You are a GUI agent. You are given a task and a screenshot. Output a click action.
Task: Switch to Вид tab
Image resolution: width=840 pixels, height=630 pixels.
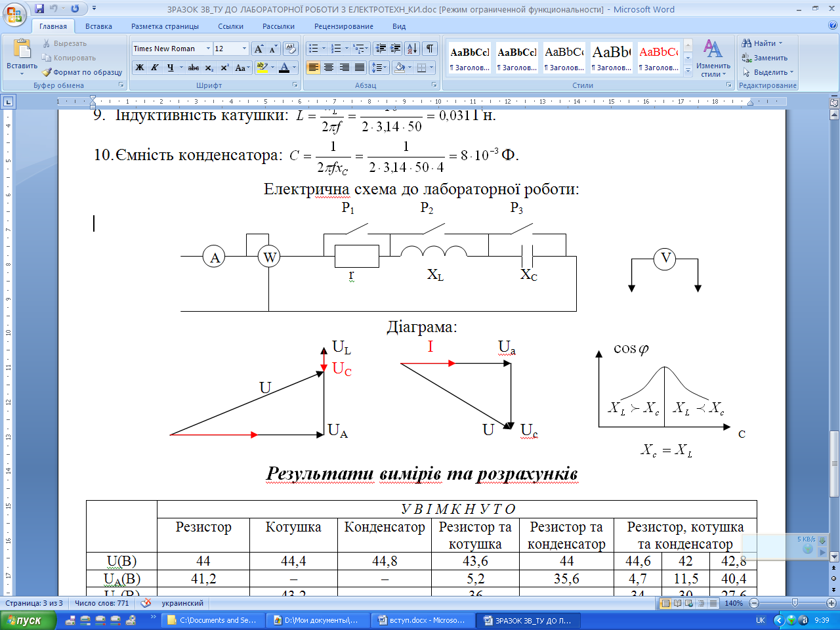pyautogui.click(x=399, y=26)
